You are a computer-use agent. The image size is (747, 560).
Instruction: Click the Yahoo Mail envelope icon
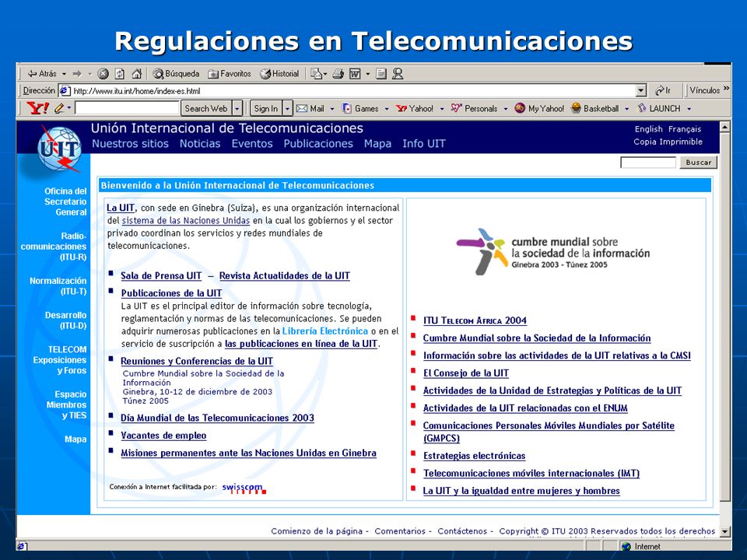click(302, 109)
